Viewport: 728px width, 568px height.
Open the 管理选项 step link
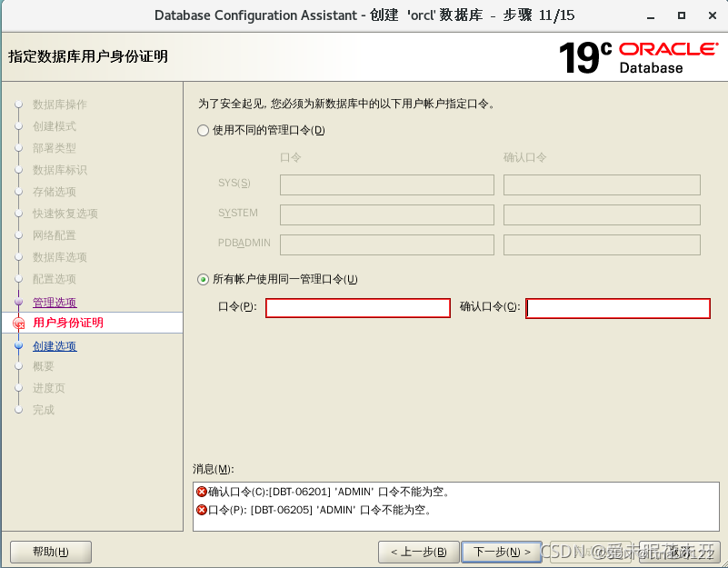(x=55, y=303)
